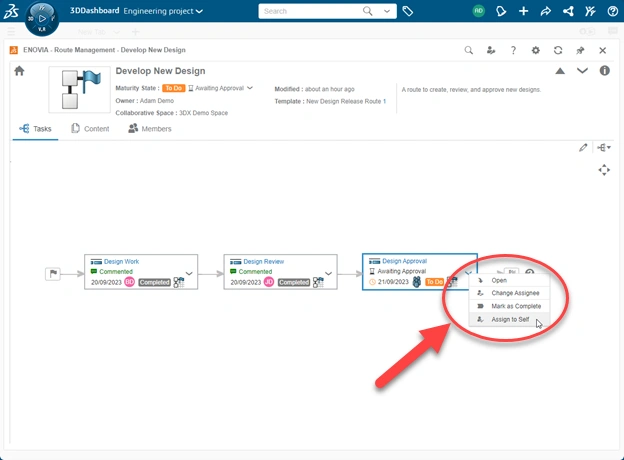Collapse header with the up triangle
Screen dimensions: 624x460
pos(560,71)
